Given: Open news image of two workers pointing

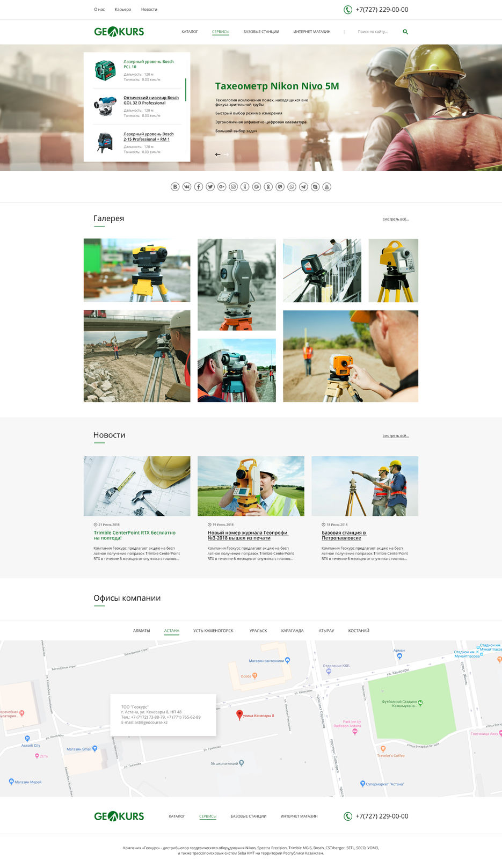Looking at the screenshot, I should [x=365, y=486].
